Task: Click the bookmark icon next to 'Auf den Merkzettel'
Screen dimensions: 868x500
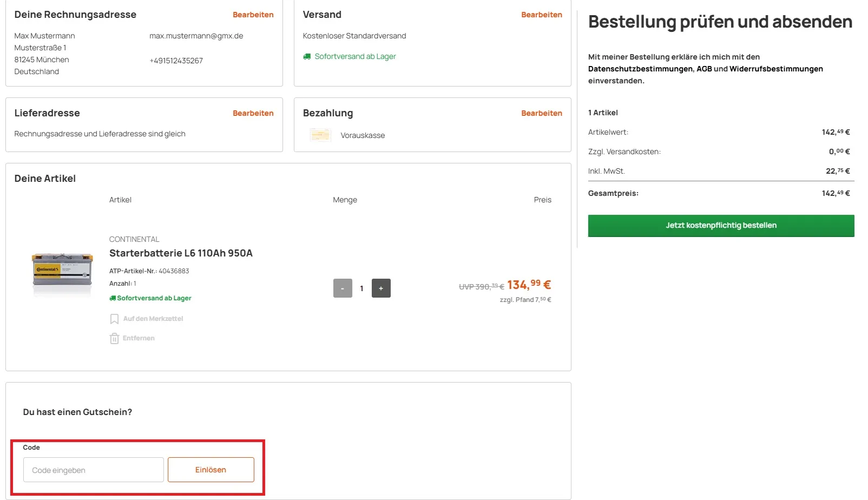Action: (114, 319)
